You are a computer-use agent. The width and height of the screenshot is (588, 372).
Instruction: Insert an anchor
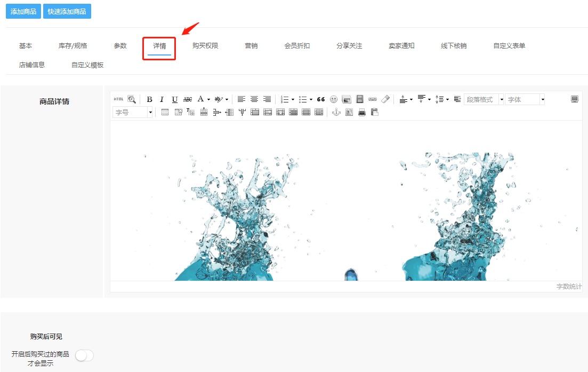336,112
